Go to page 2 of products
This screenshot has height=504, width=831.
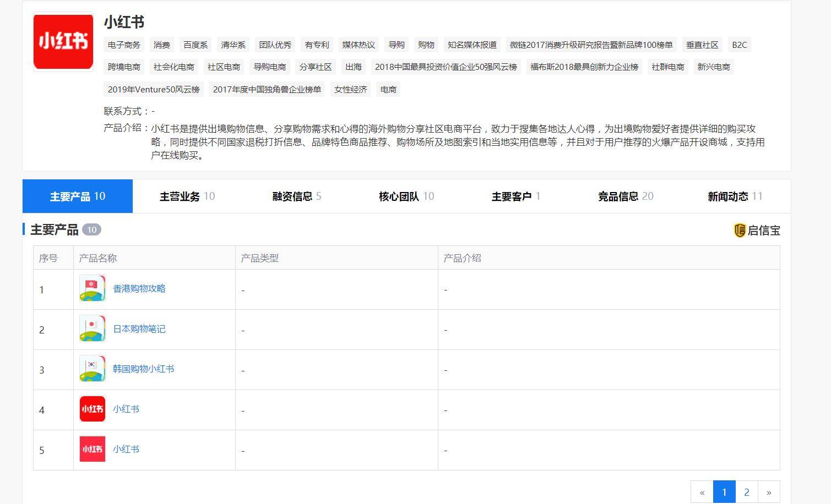click(747, 492)
